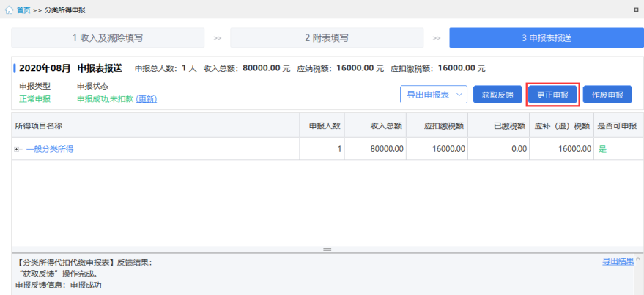644x295 pixels.
Task: Go to step 1 收入及减除填写
Action: 108,38
